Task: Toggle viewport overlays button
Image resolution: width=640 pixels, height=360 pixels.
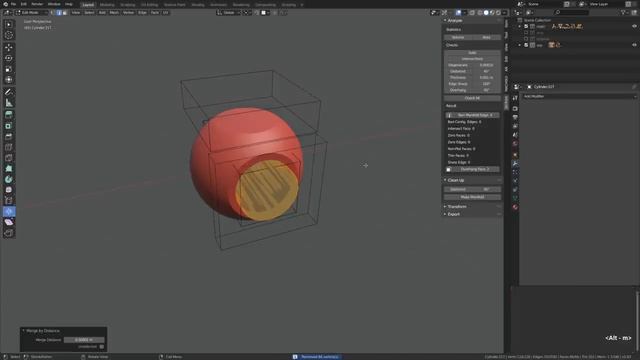Action: [x=458, y=13]
